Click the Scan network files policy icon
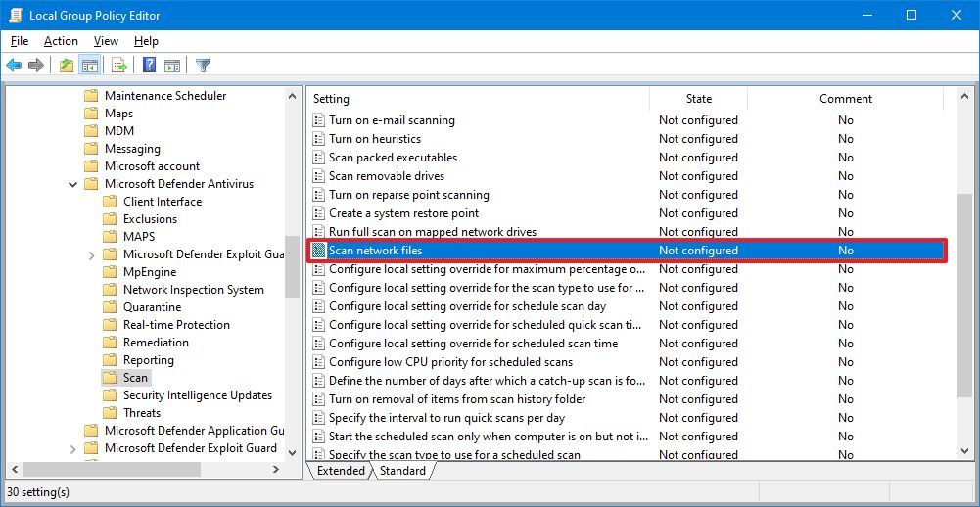The image size is (980, 507). coord(319,251)
